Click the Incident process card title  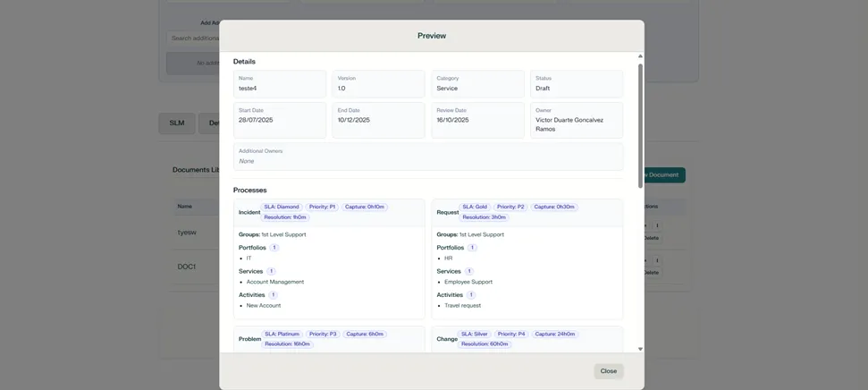point(249,212)
